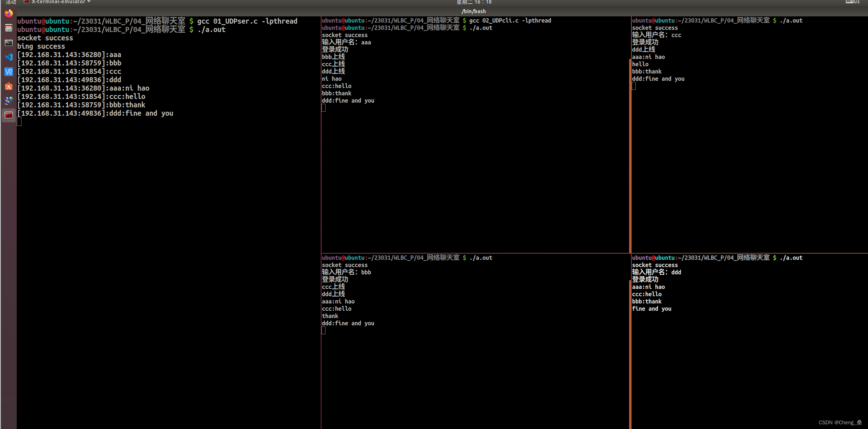Screen dimensions: 868x429
Task: Open keyboard input source 'us' indicator
Action: pos(853,2)
